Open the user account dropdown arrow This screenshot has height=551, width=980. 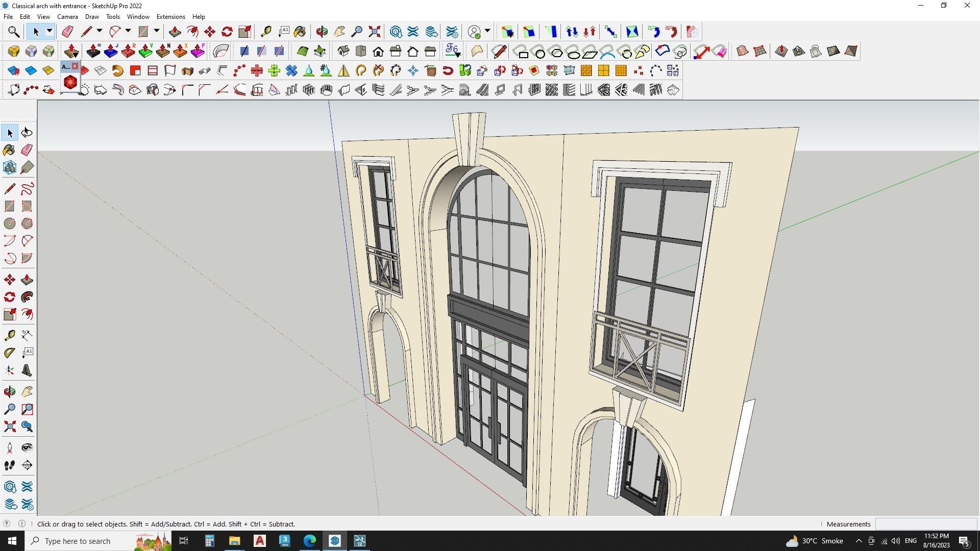click(487, 32)
